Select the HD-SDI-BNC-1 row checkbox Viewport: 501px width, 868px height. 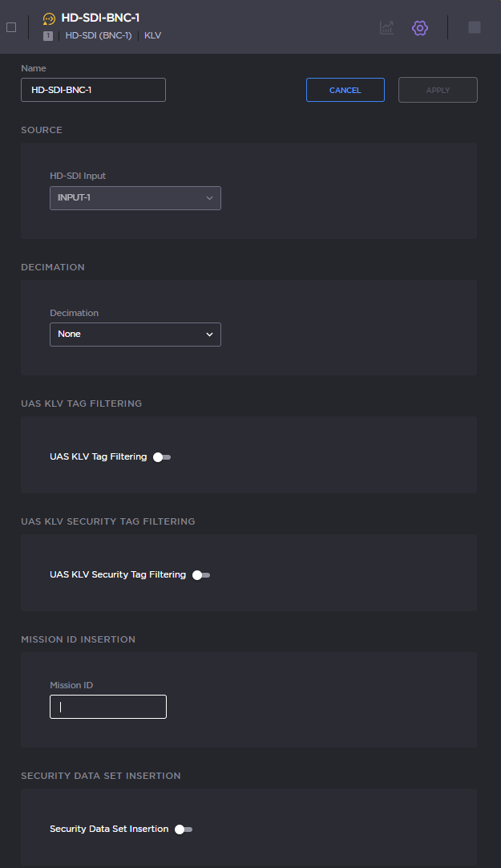(x=11, y=27)
